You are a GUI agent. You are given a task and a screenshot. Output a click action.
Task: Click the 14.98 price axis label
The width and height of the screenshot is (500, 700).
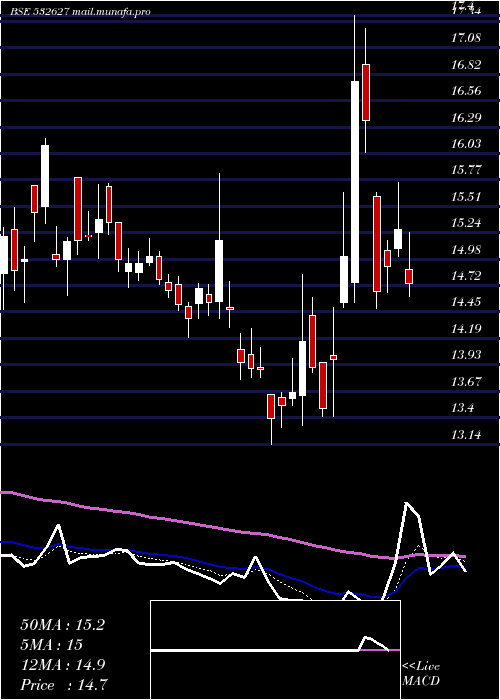point(466,250)
